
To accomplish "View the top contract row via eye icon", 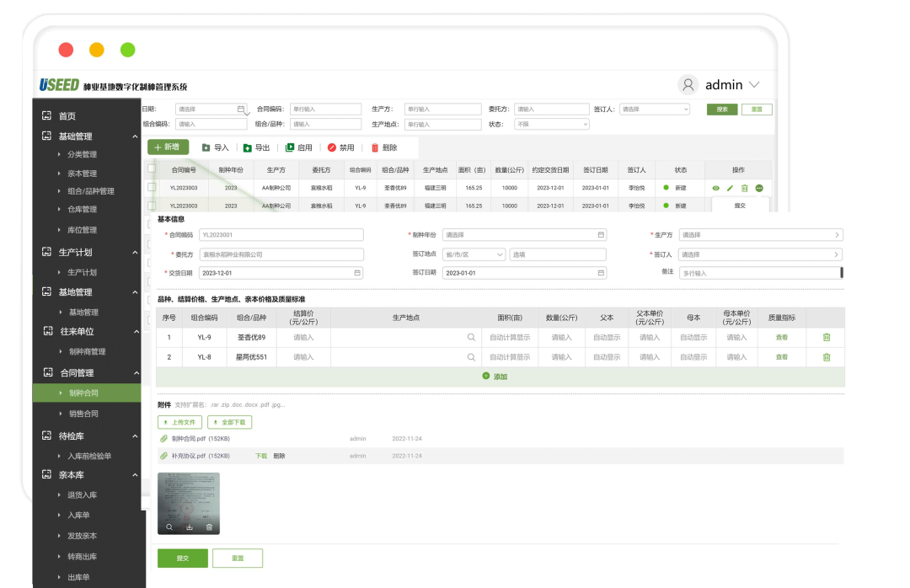I will tap(715, 188).
